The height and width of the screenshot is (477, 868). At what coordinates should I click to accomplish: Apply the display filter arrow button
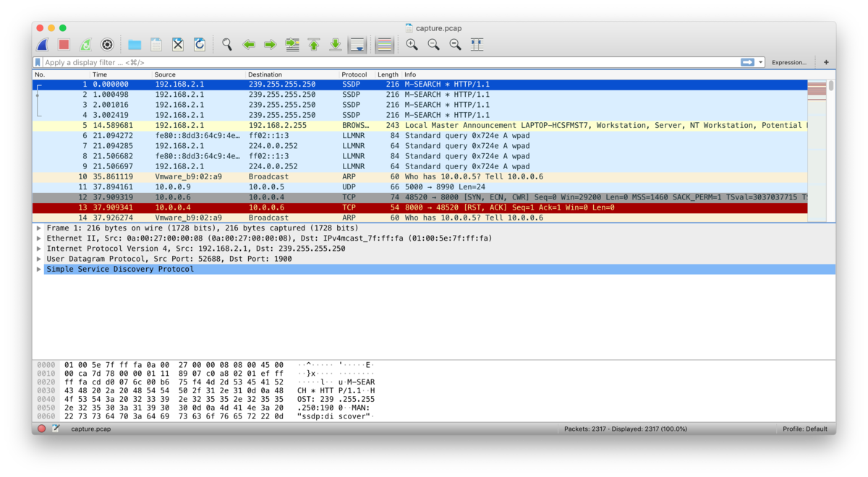(747, 63)
